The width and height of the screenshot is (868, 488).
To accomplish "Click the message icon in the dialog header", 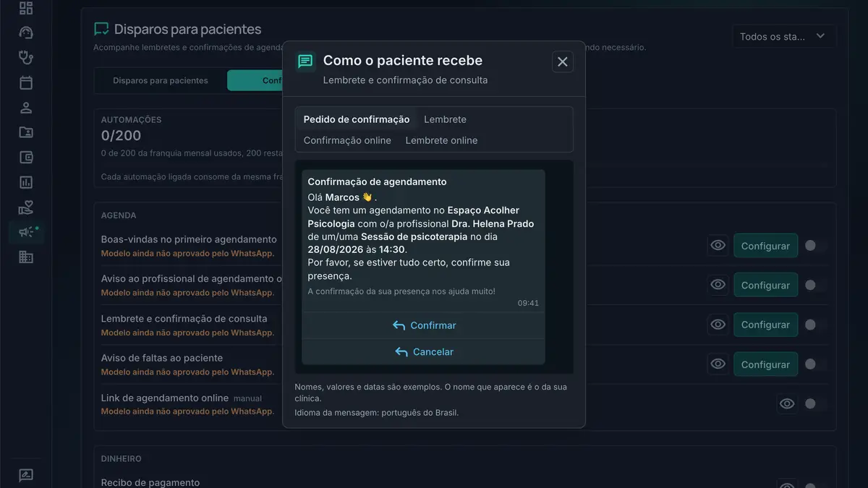I will coord(305,61).
